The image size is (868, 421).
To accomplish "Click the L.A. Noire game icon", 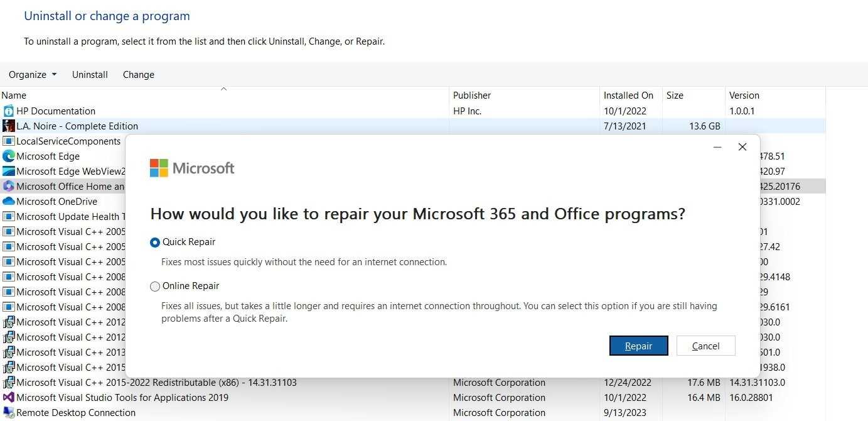I will (8, 126).
